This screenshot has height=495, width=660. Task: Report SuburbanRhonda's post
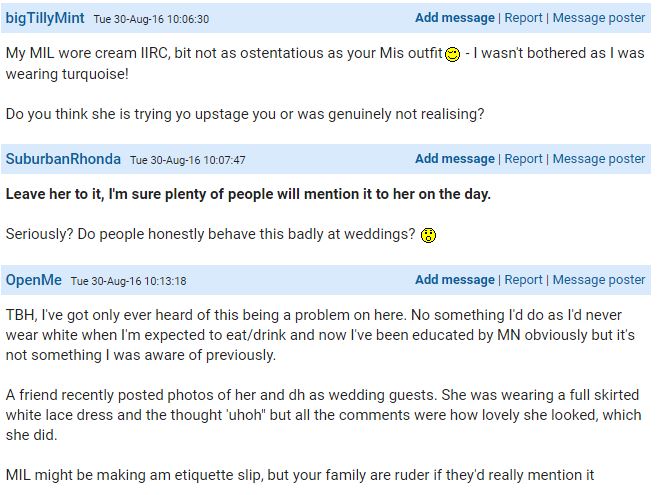(x=523, y=159)
